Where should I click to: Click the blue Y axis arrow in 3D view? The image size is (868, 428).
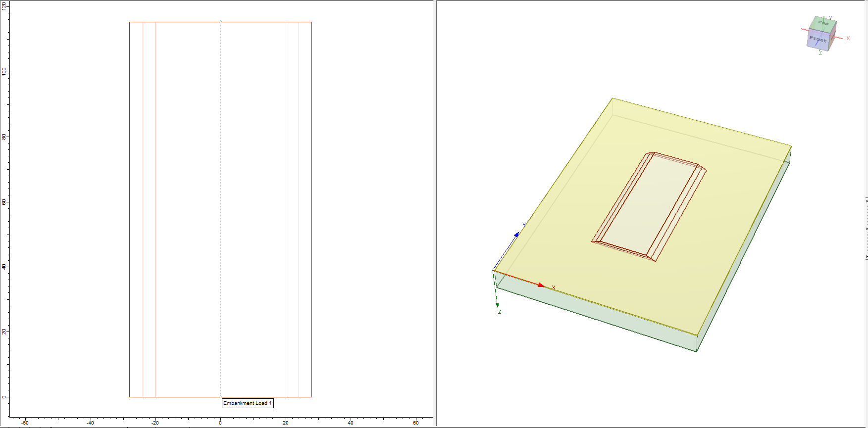tap(516, 235)
